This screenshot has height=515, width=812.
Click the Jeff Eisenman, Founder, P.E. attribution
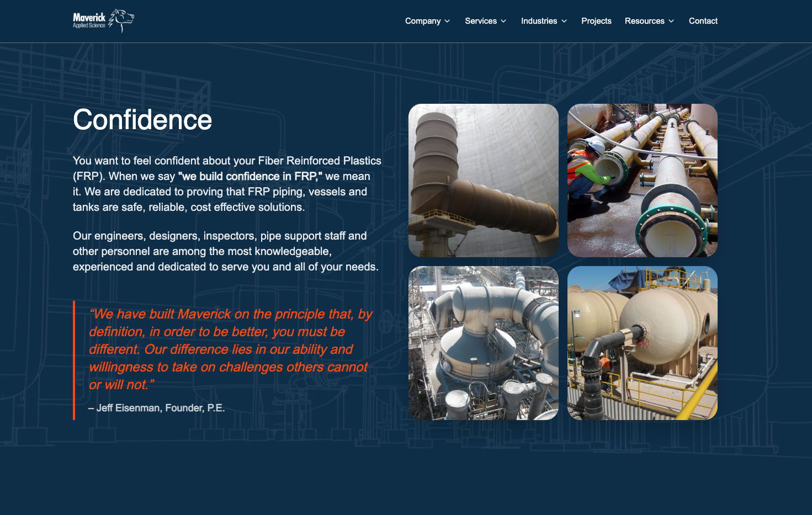[x=157, y=408]
